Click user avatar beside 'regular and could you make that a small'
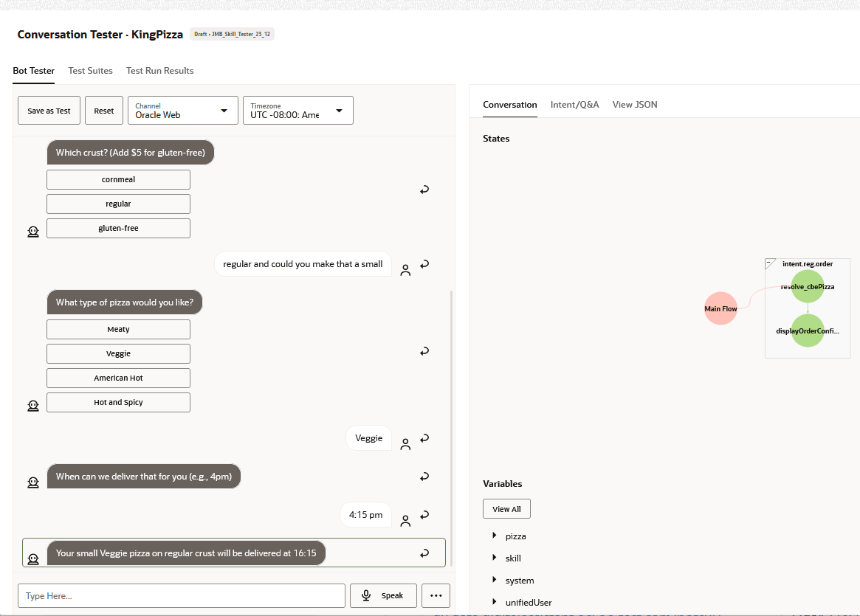The width and height of the screenshot is (860, 616). coord(405,270)
